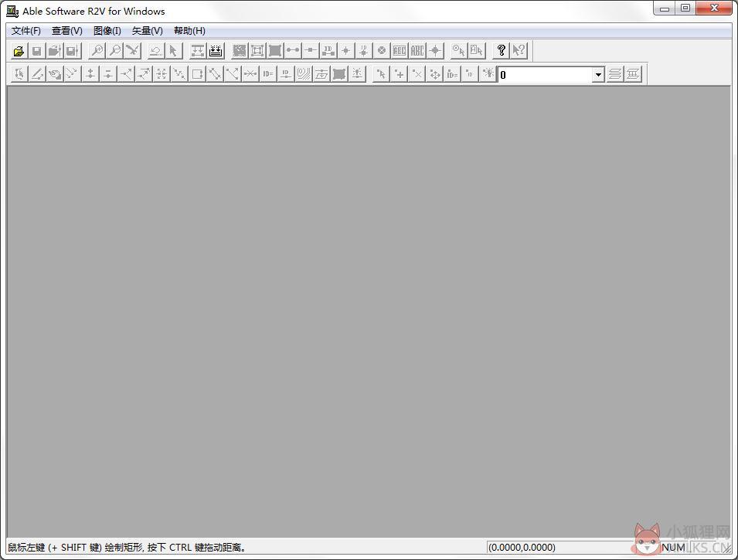Image resolution: width=738 pixels, height=560 pixels.
Task: Click the unboxed ABC text icon
Action: pos(417,50)
